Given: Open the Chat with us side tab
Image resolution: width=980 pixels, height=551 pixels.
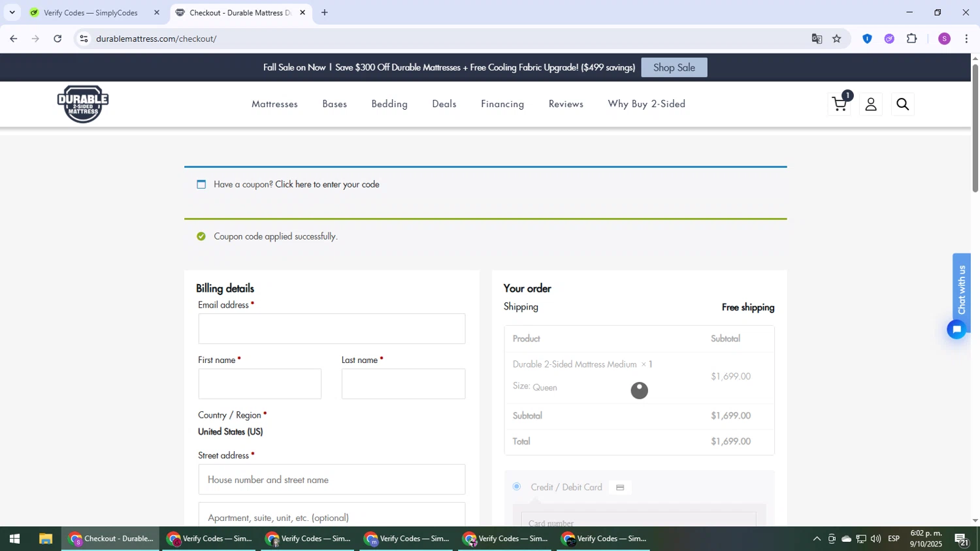Looking at the screenshot, I should [x=962, y=290].
